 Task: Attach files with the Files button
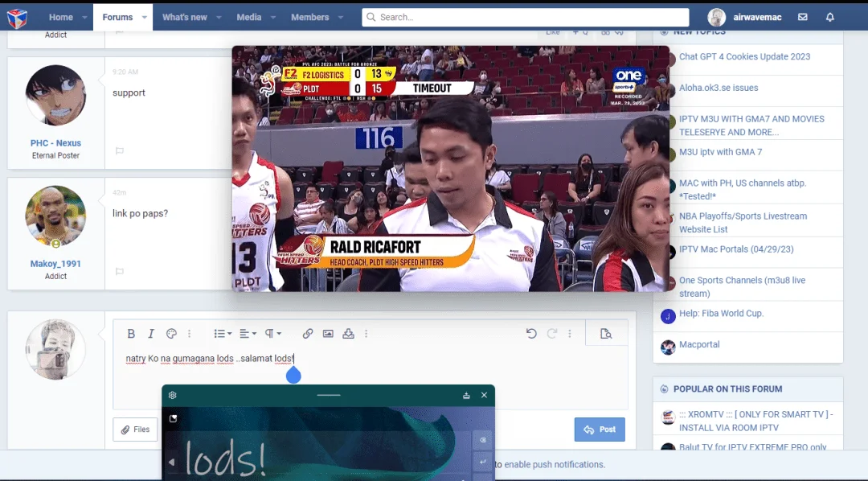click(136, 430)
